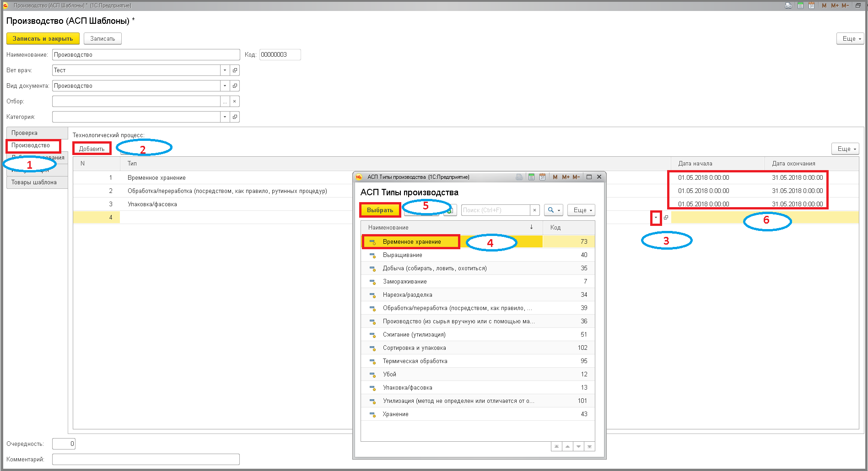The height and width of the screenshot is (471, 868).
Task: Click Записать и закрыть button
Action: point(43,39)
